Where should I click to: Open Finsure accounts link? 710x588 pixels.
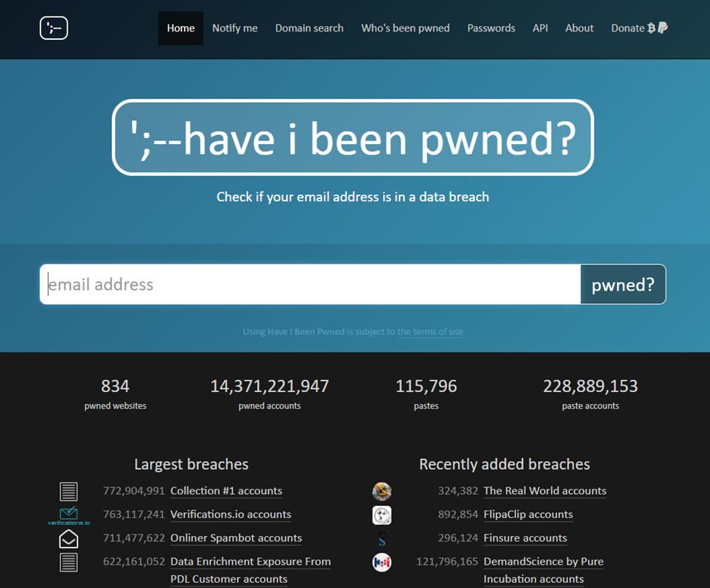coord(525,538)
